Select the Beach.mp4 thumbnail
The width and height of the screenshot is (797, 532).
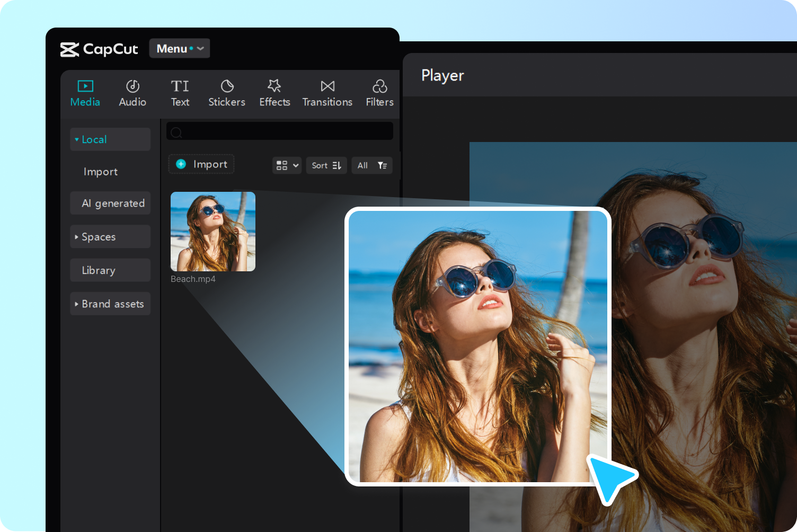coord(212,231)
